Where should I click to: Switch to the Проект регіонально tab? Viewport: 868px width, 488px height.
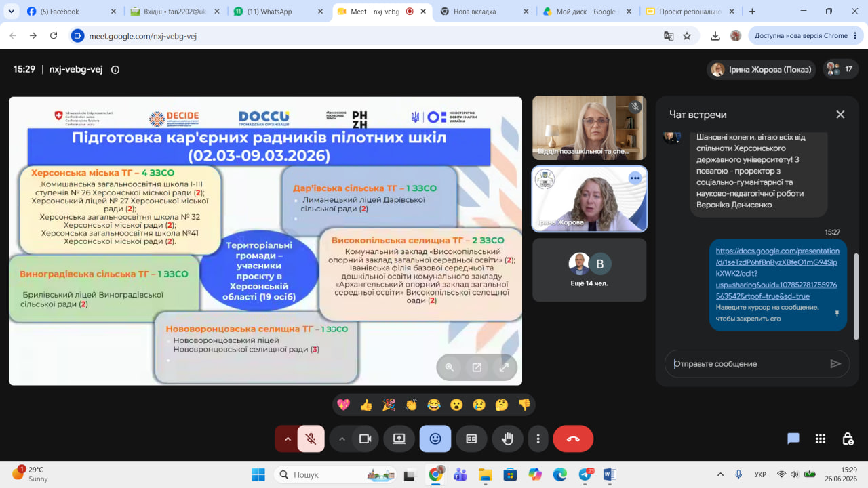pos(689,12)
